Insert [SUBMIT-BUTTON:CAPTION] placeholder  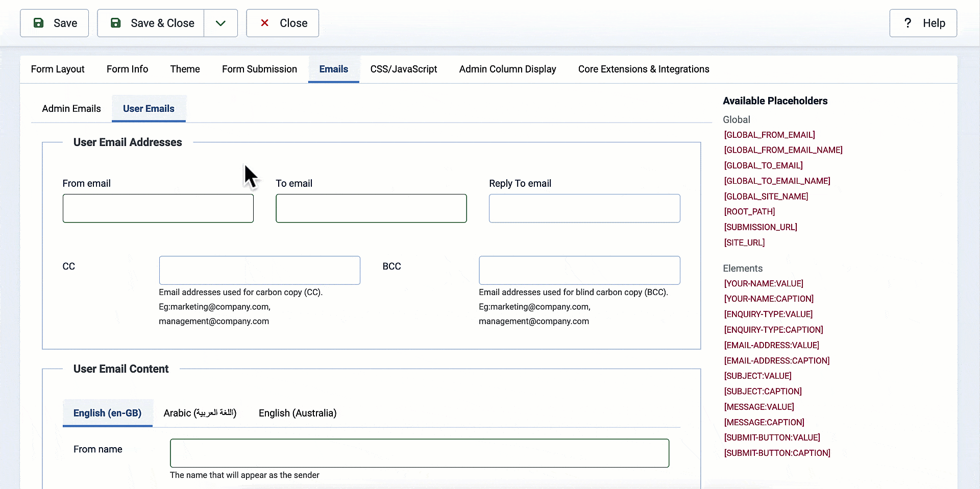pos(777,453)
